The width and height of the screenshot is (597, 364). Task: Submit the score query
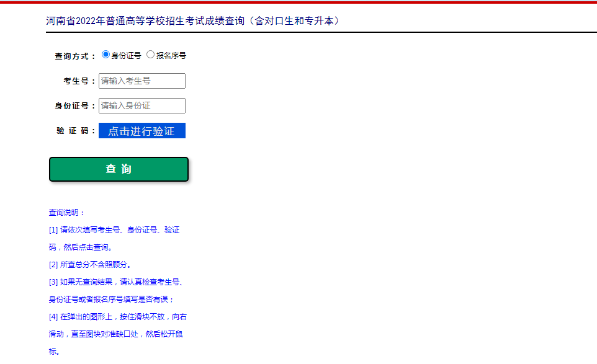[118, 169]
